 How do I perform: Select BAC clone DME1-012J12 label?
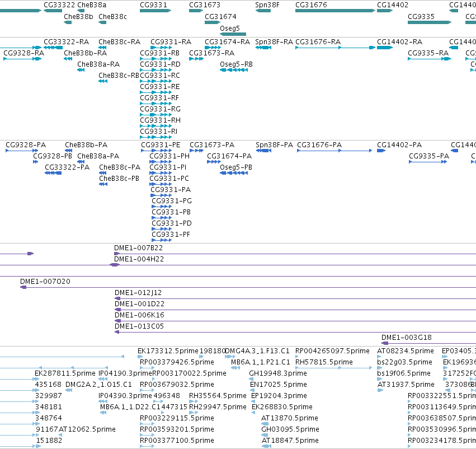(x=138, y=293)
